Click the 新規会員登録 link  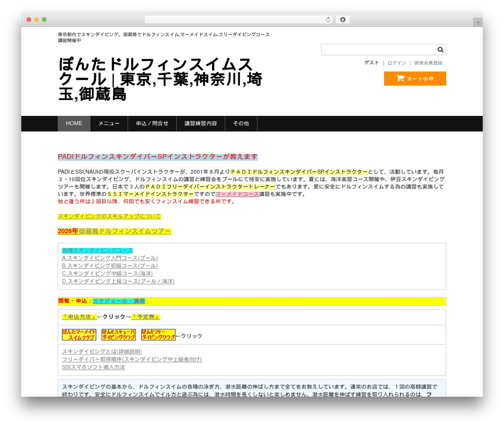click(428, 63)
